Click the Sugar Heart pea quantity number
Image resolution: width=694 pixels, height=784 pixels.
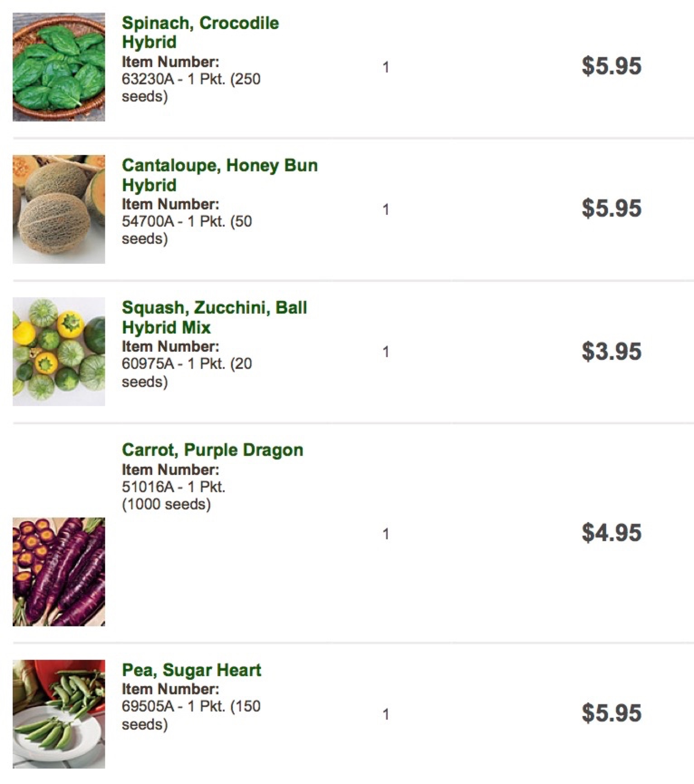[386, 715]
